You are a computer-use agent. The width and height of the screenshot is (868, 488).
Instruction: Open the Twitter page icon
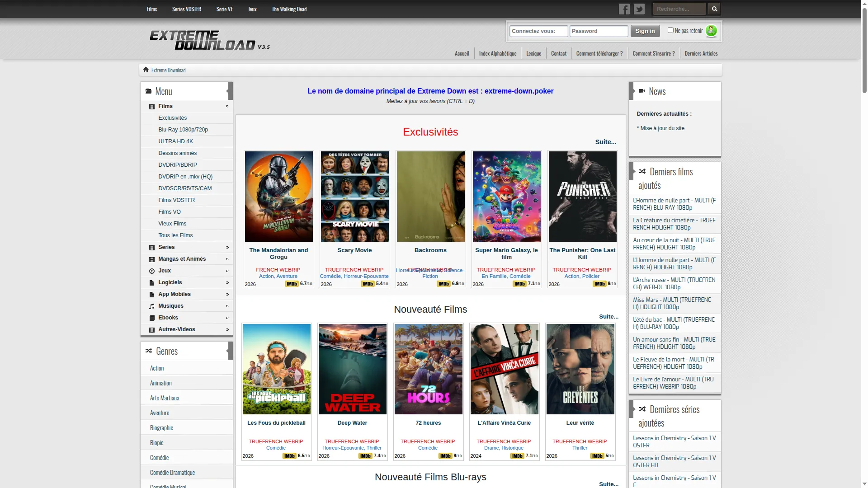pos(639,9)
